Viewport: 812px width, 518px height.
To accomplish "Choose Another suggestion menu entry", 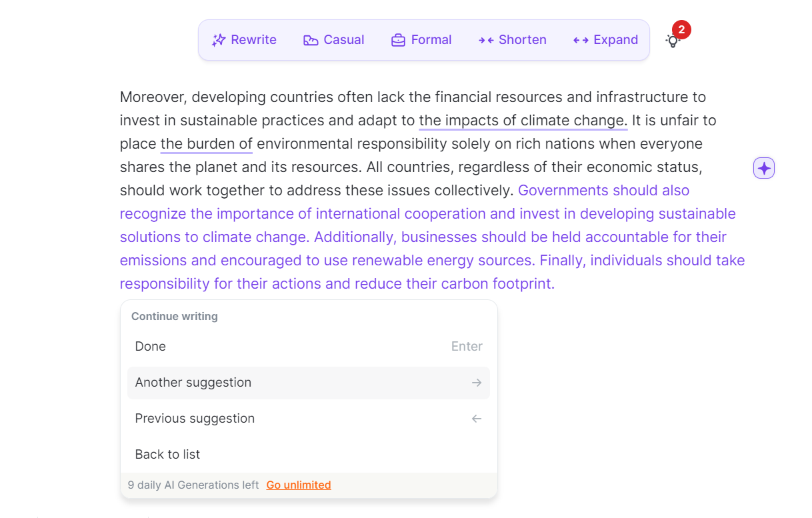I will click(x=193, y=383).
